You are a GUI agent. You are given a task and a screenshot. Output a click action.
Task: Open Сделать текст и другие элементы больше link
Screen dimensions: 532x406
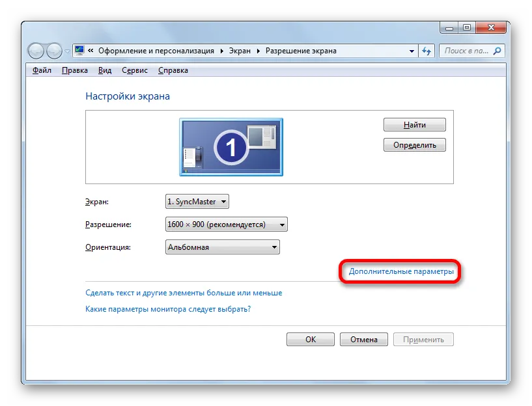184,293
